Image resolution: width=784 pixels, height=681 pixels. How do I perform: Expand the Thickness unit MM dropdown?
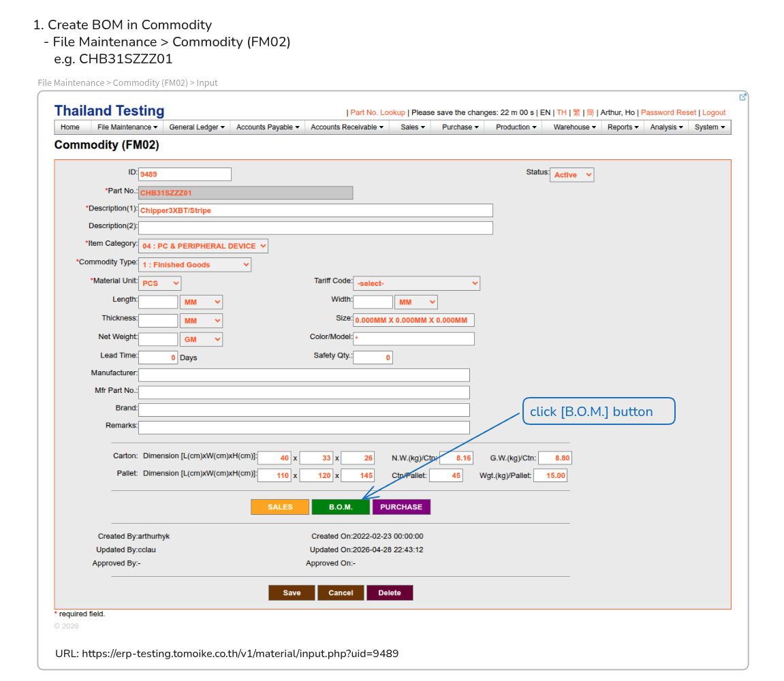click(201, 321)
